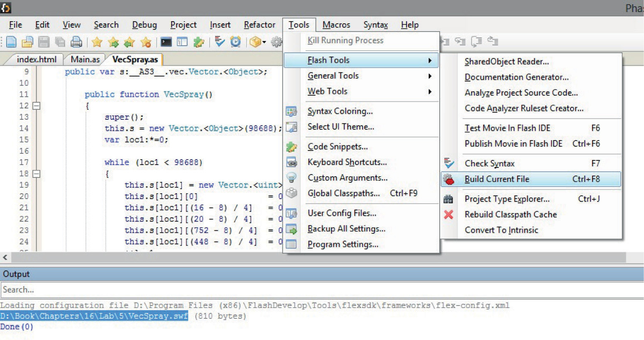The height and width of the screenshot is (340, 644).
Task: Open the index.html tab
Action: click(x=37, y=59)
